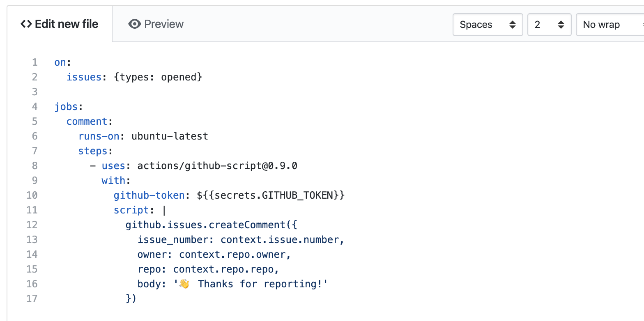This screenshot has width=644, height=321.
Task: Click "actions/github-script@0.9.0" in the editor
Action: (x=217, y=166)
